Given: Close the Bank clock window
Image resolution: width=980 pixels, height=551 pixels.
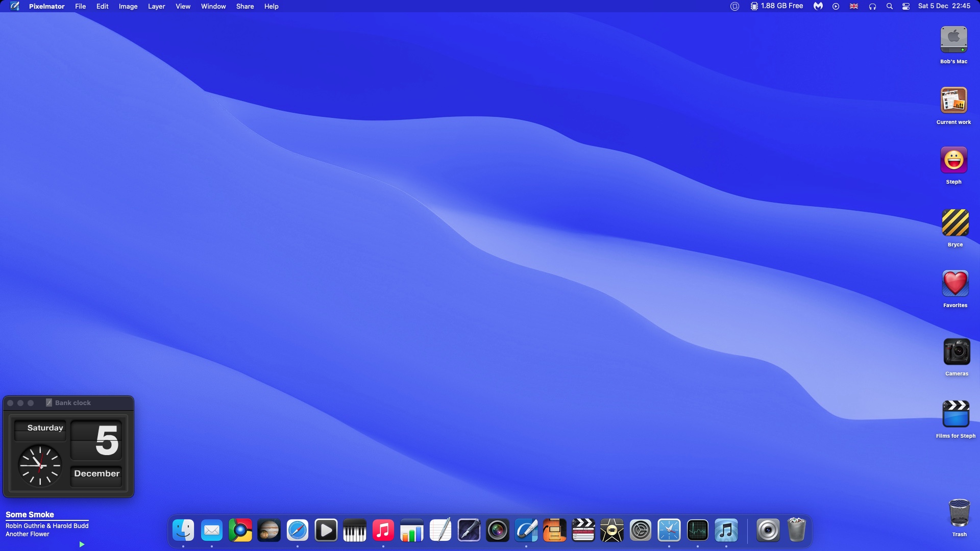Looking at the screenshot, I should click(x=10, y=403).
